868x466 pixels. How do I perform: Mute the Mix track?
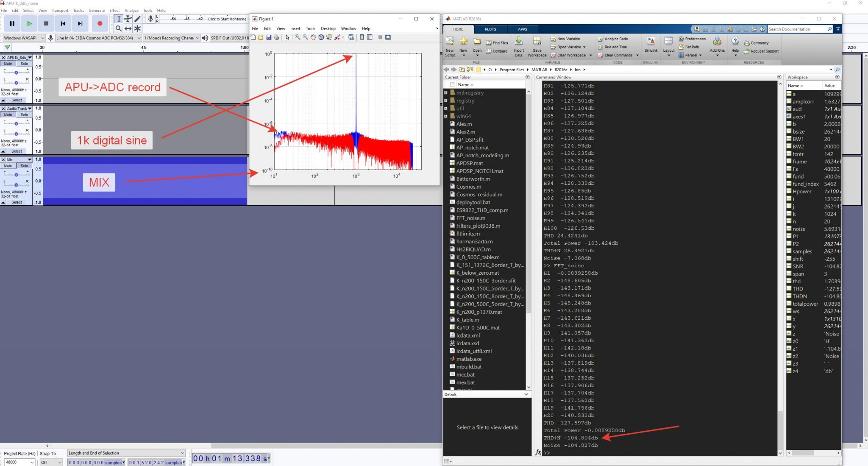tap(8, 166)
